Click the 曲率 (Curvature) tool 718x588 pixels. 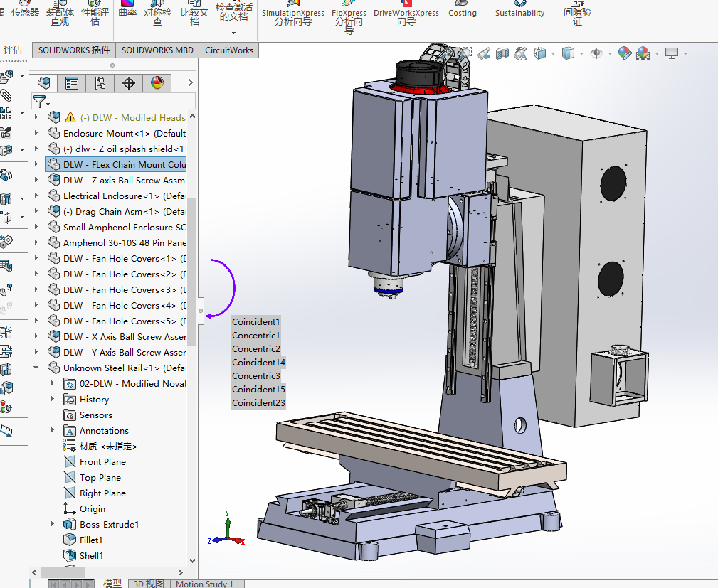(127, 9)
